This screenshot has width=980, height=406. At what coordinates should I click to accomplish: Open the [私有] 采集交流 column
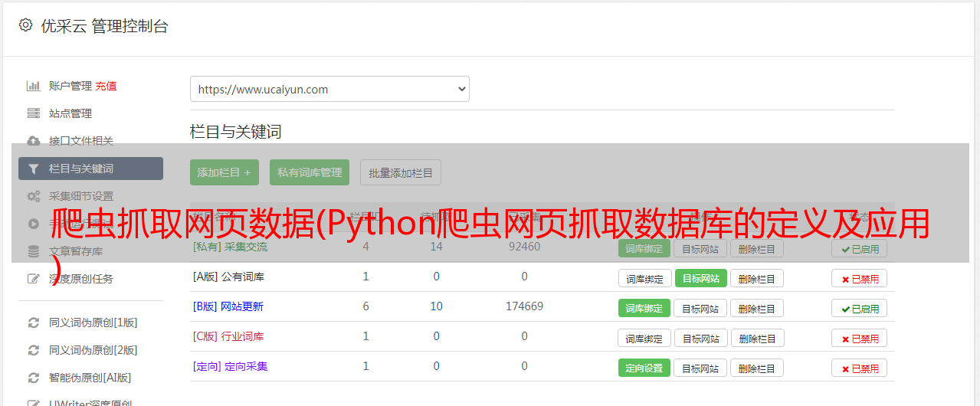click(x=230, y=247)
